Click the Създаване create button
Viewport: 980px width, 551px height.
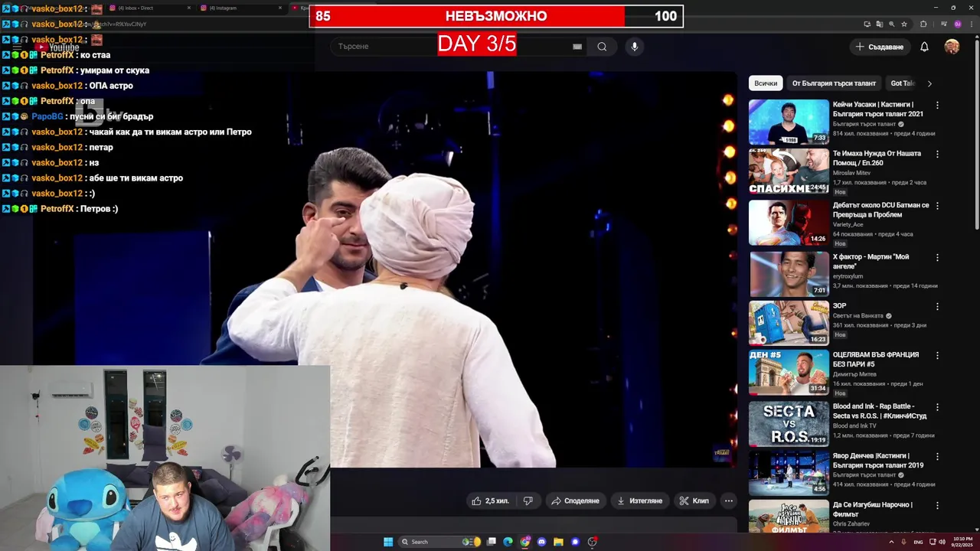(x=880, y=47)
